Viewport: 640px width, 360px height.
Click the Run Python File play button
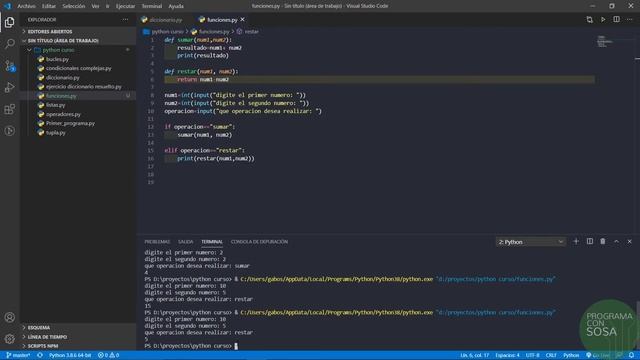point(603,20)
